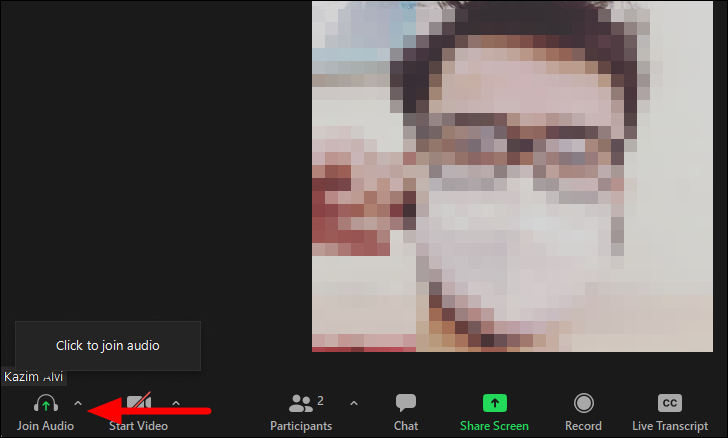Toggle the Start Video camera icon

pyautogui.click(x=139, y=402)
